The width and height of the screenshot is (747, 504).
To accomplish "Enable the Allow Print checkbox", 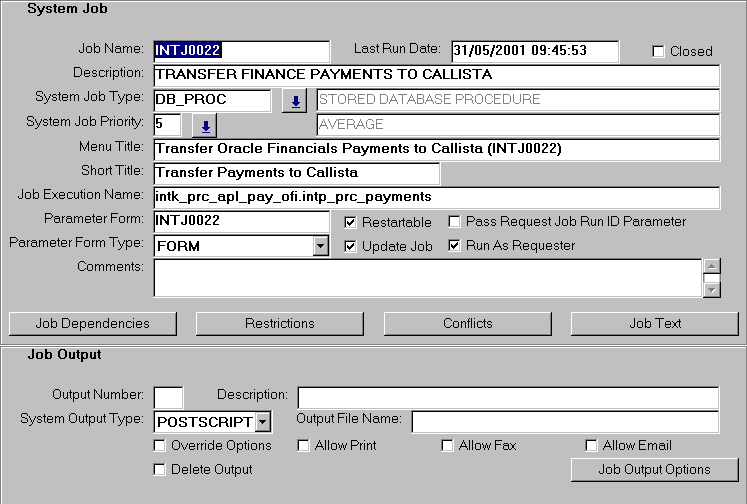I will [x=304, y=446].
